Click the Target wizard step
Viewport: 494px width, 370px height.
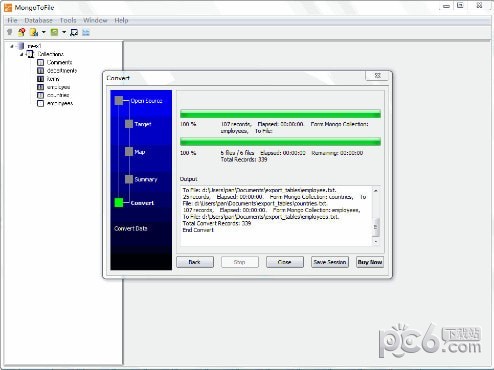click(143, 124)
